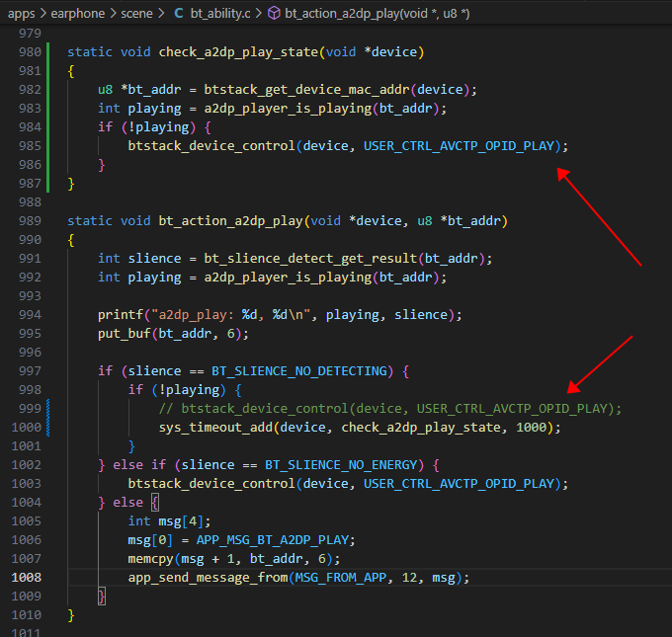Click highlighted closing brace on line 1009
This screenshot has width=672, height=637.
102,597
